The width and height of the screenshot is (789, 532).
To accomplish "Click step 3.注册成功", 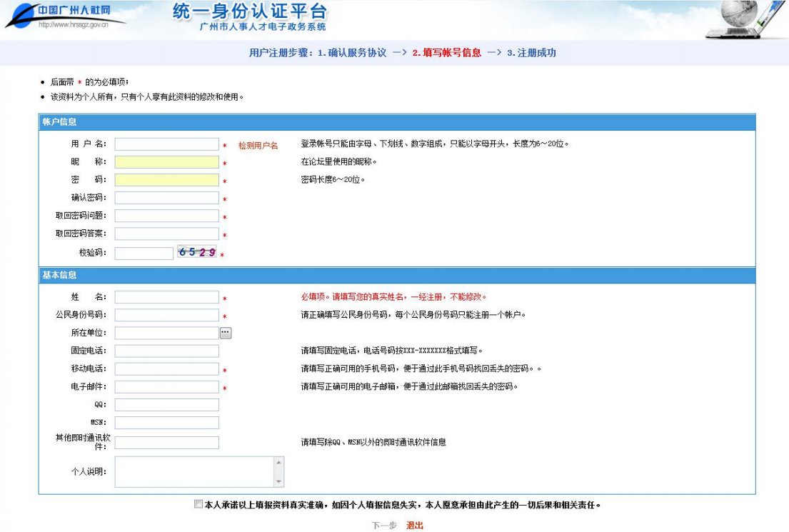I will pos(531,53).
